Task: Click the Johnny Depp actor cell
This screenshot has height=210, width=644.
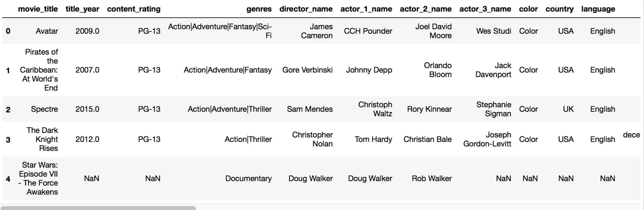Action: 369,70
